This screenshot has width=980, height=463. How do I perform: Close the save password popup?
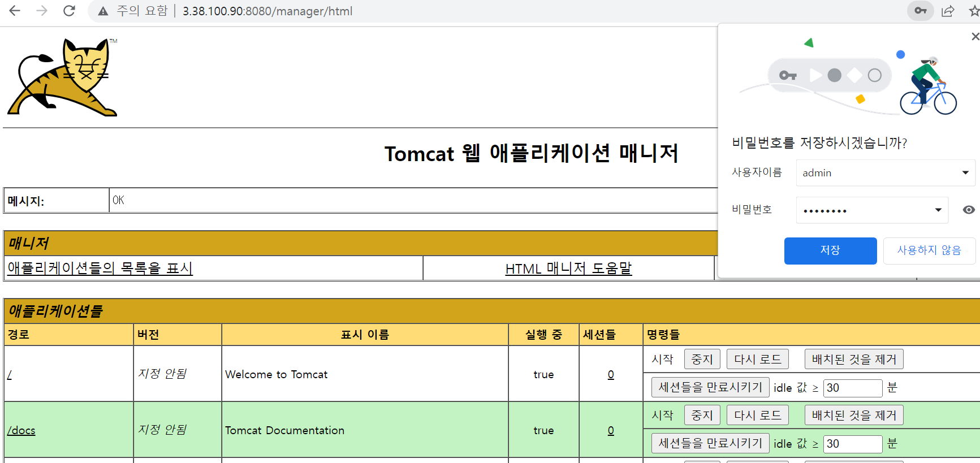(x=975, y=36)
